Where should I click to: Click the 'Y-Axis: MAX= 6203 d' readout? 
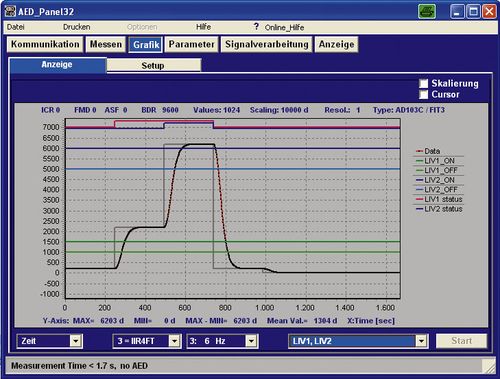83,321
